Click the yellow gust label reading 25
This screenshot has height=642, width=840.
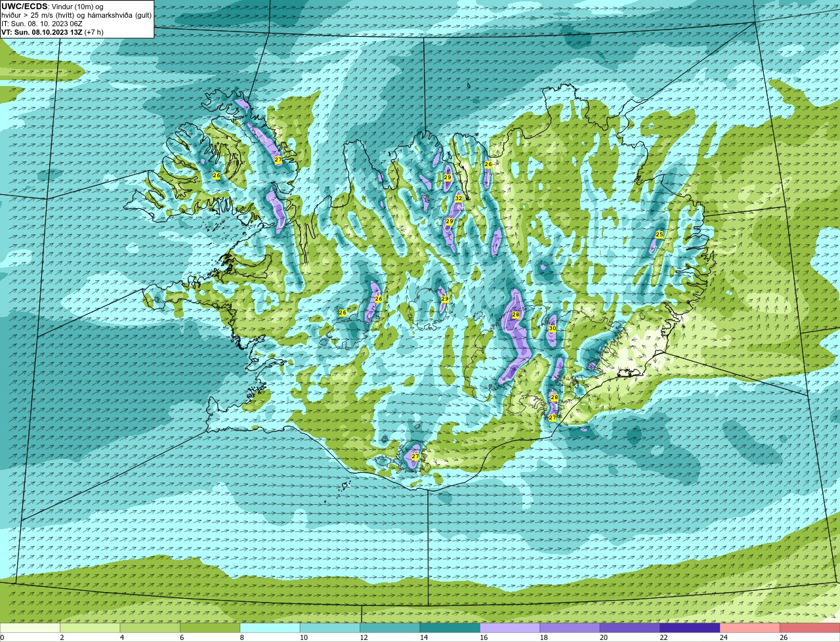660,234
